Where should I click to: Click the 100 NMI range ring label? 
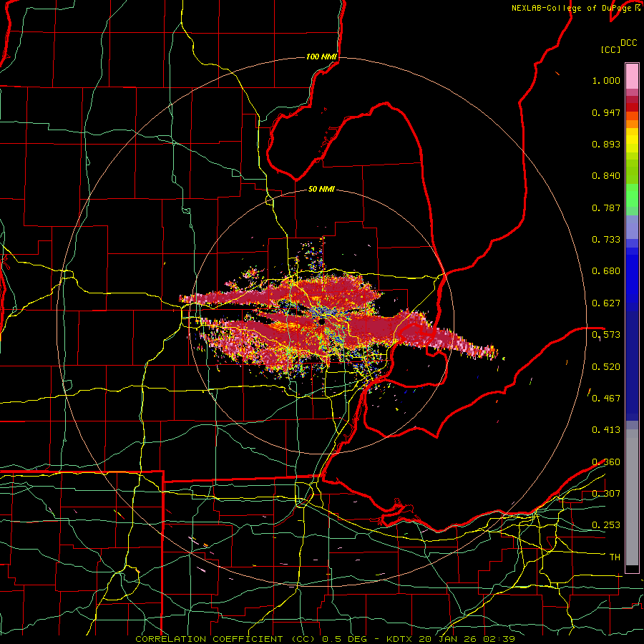[x=321, y=57]
